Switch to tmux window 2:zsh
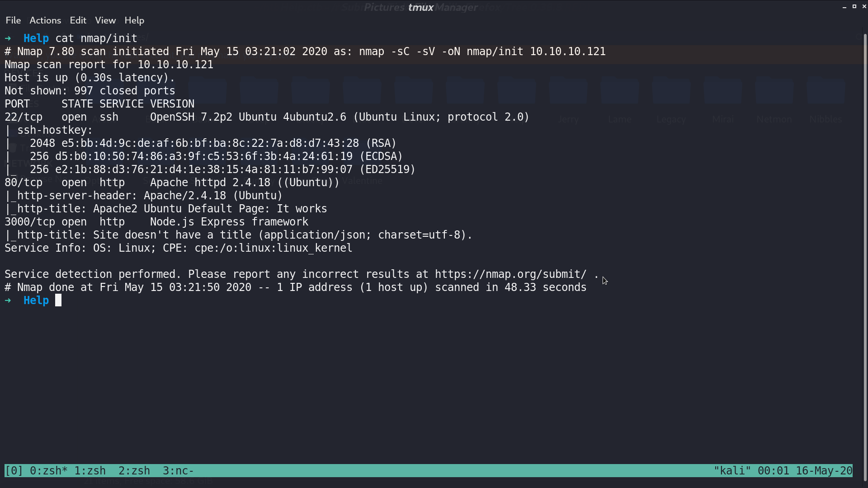Viewport: 868px width, 488px height. tap(134, 471)
